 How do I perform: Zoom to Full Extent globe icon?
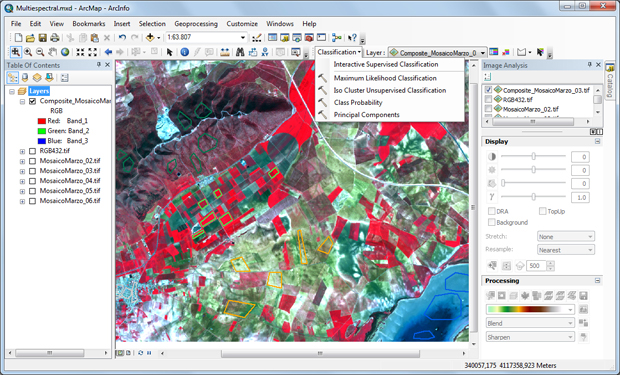65,52
